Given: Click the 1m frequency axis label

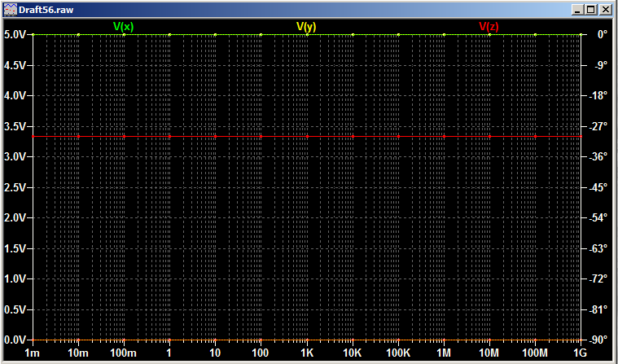Looking at the screenshot, I should 33,353.
